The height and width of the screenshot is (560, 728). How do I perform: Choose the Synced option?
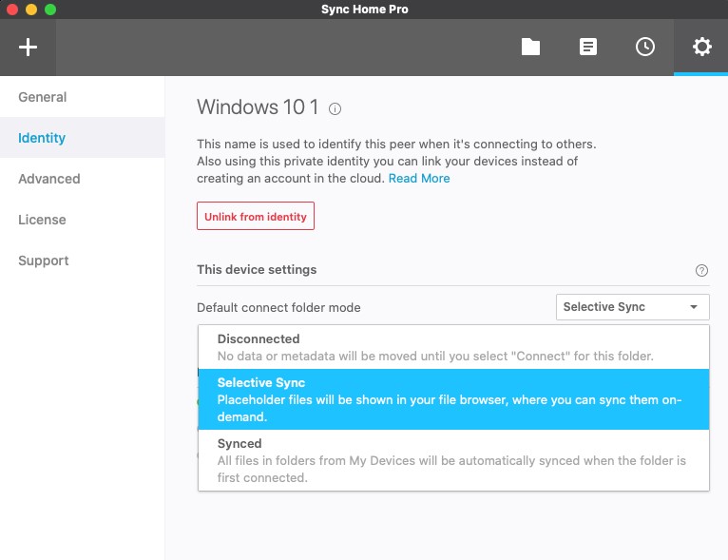pos(453,460)
